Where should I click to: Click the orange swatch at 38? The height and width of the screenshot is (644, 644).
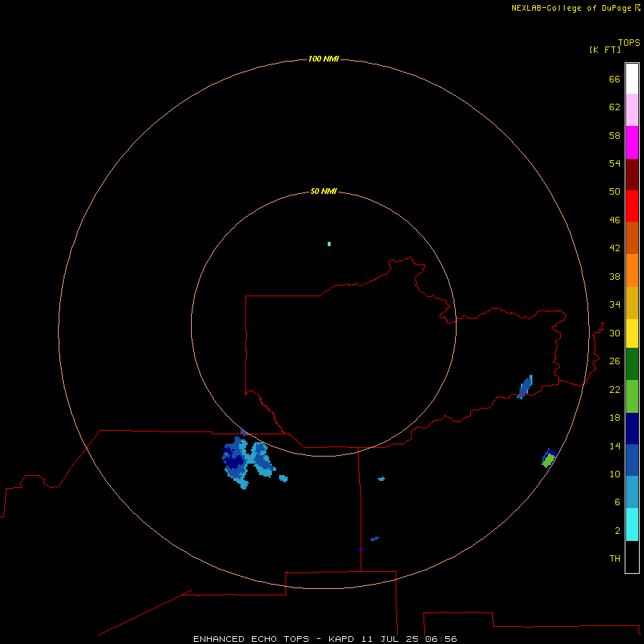point(632,270)
